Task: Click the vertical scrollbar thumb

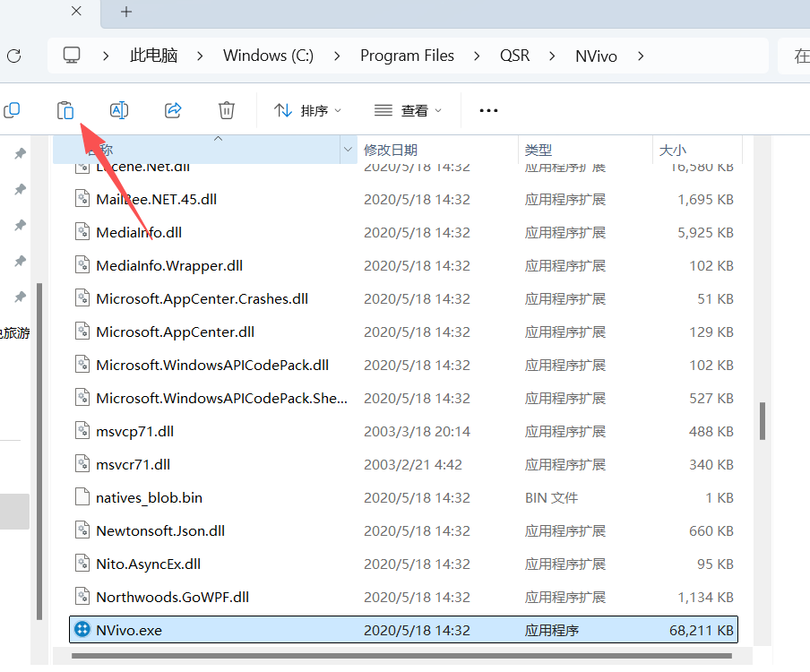Action: (x=763, y=420)
